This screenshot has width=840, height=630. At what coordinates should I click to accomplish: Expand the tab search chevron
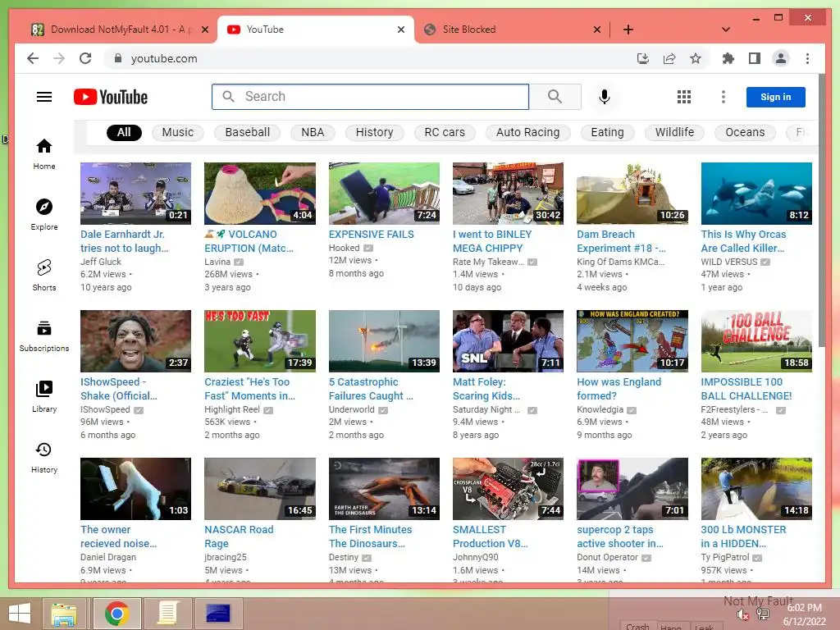point(725,30)
